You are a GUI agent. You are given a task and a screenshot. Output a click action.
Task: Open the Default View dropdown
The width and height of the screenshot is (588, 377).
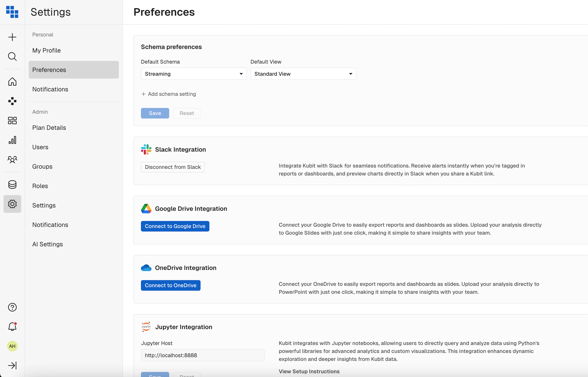click(x=303, y=74)
